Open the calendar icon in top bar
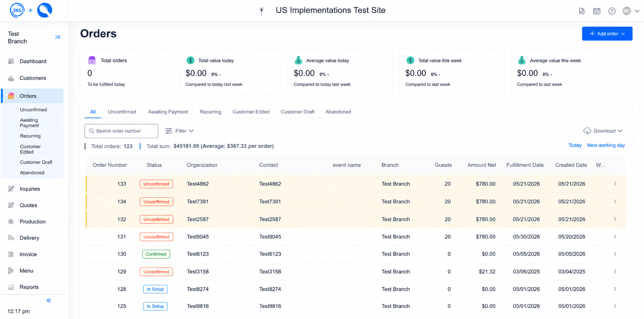 coord(597,11)
